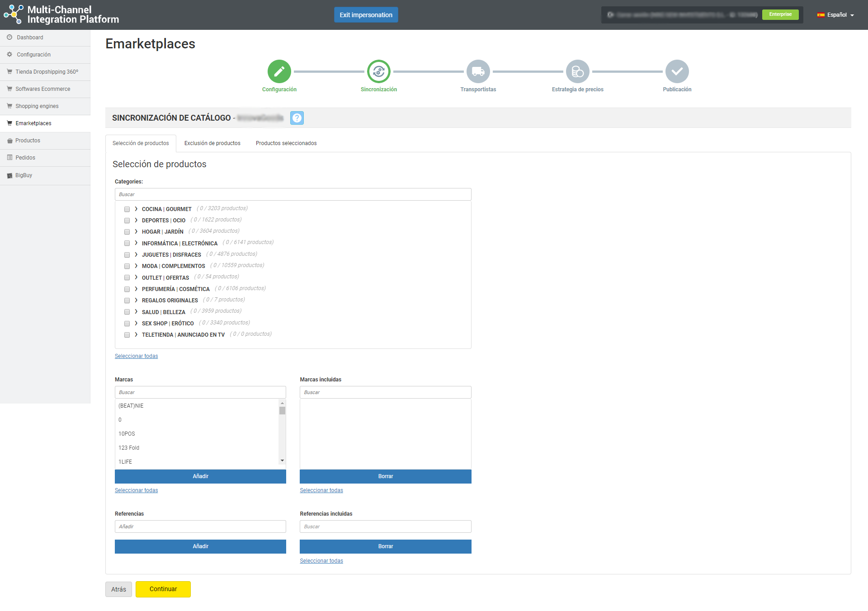Click the Marcas list scrollbar down arrow
The height and width of the screenshot is (611, 868).
coord(282,461)
